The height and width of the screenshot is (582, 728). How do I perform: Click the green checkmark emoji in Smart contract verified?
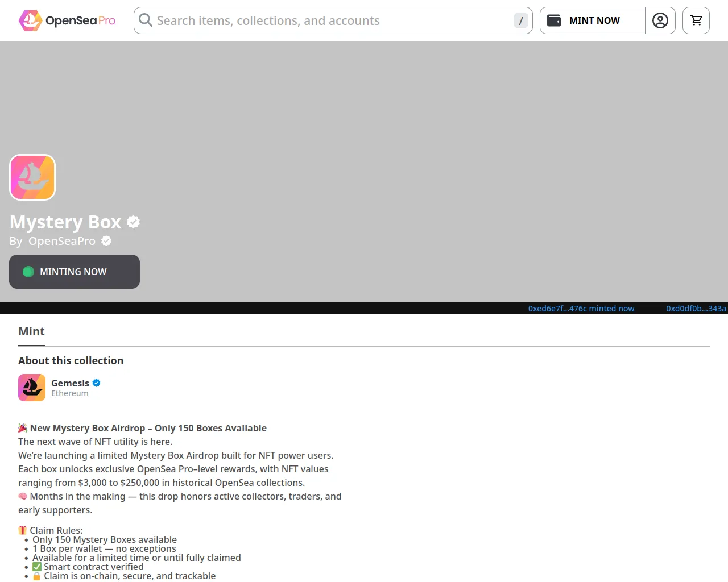(x=37, y=567)
